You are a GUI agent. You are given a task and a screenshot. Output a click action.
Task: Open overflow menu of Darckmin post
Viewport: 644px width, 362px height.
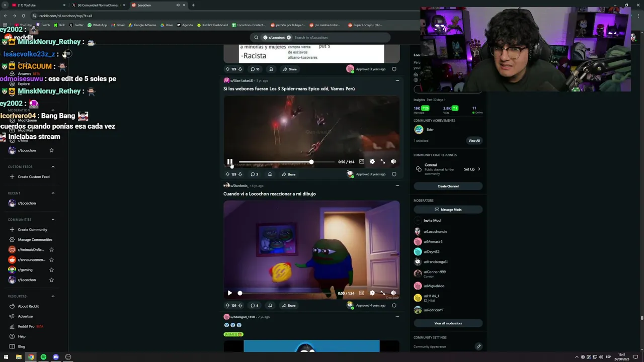pyautogui.click(x=397, y=186)
